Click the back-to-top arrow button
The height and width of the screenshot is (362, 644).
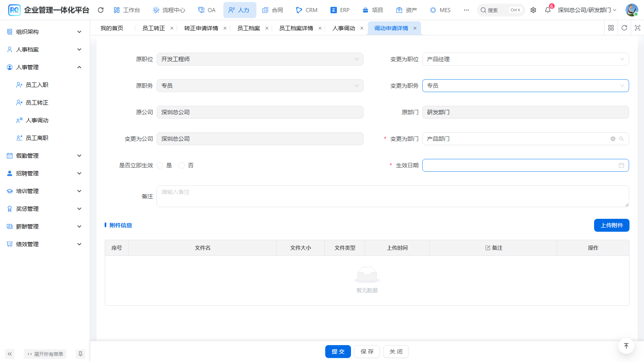(x=626, y=346)
